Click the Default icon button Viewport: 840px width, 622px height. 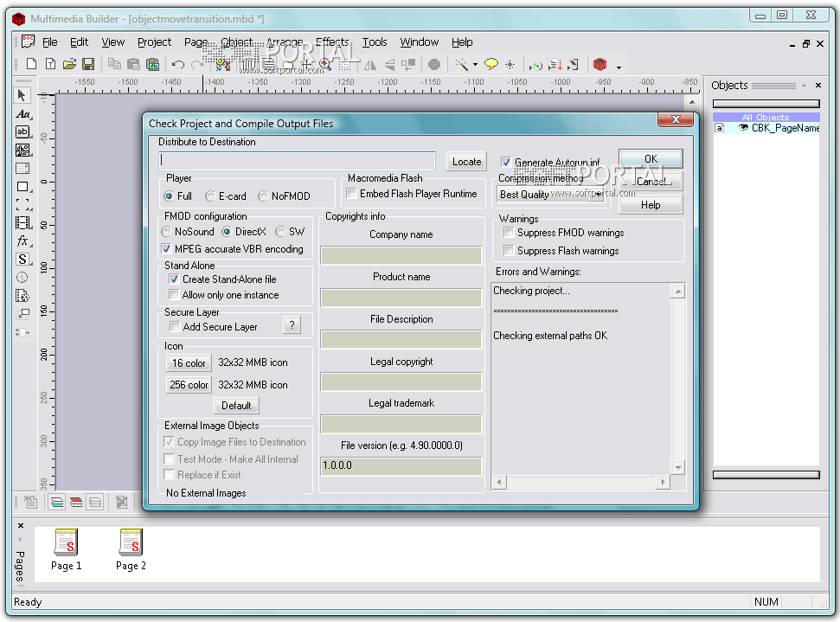click(236, 405)
